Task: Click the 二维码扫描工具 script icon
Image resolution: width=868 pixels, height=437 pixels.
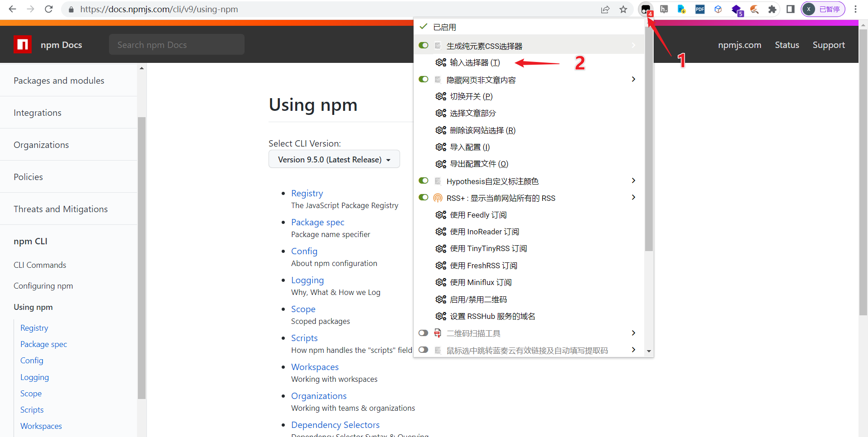Action: (x=438, y=333)
